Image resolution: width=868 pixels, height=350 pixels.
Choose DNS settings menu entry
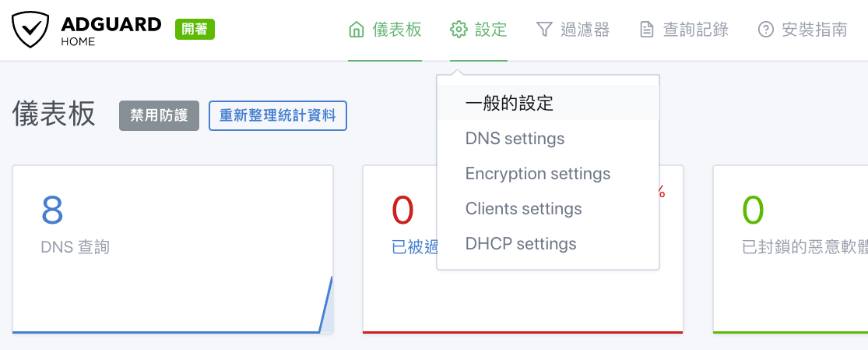coord(548,138)
